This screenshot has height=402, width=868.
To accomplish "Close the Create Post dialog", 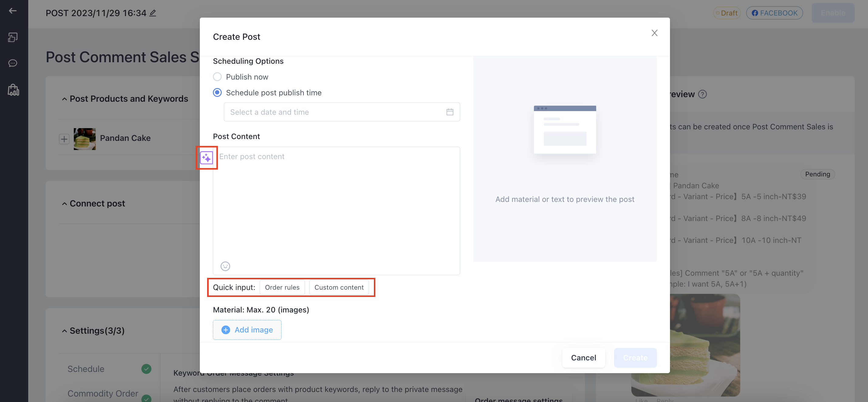I will tap(654, 33).
